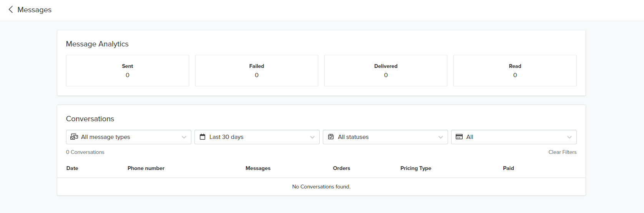Select the Failed analytics card

tap(257, 71)
